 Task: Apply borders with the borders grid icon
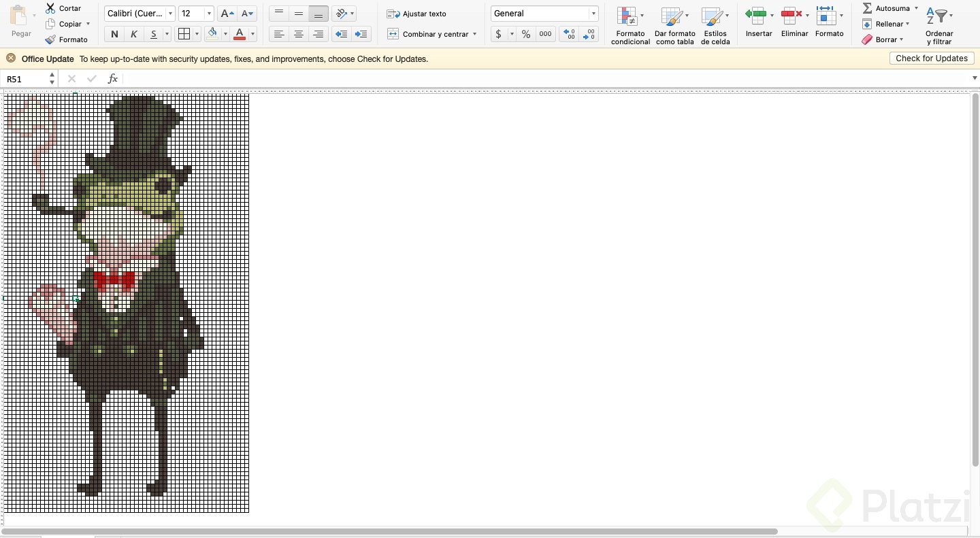tap(183, 34)
